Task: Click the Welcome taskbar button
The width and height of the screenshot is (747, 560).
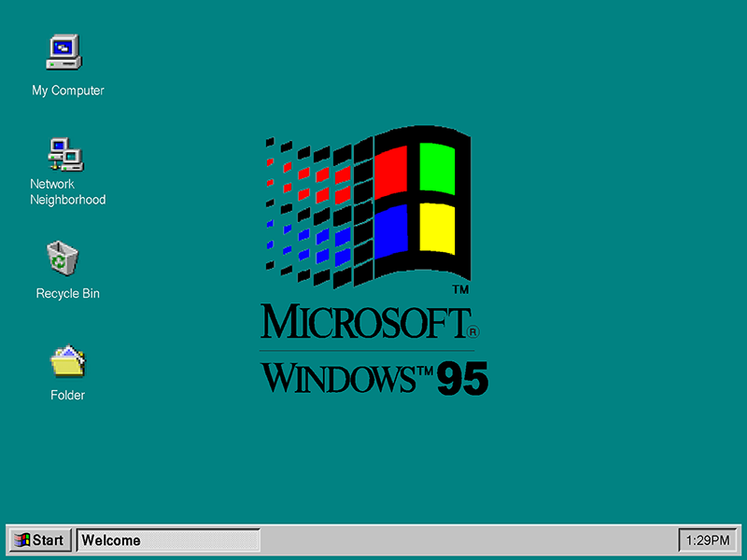Action: [x=168, y=540]
